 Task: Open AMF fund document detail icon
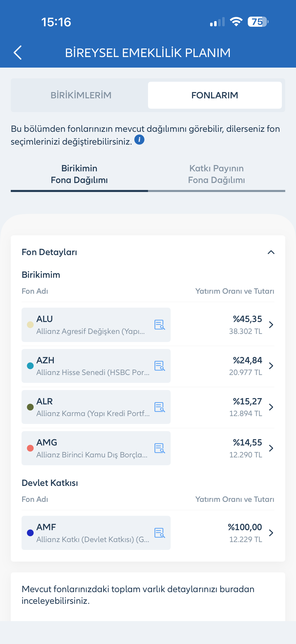(159, 533)
